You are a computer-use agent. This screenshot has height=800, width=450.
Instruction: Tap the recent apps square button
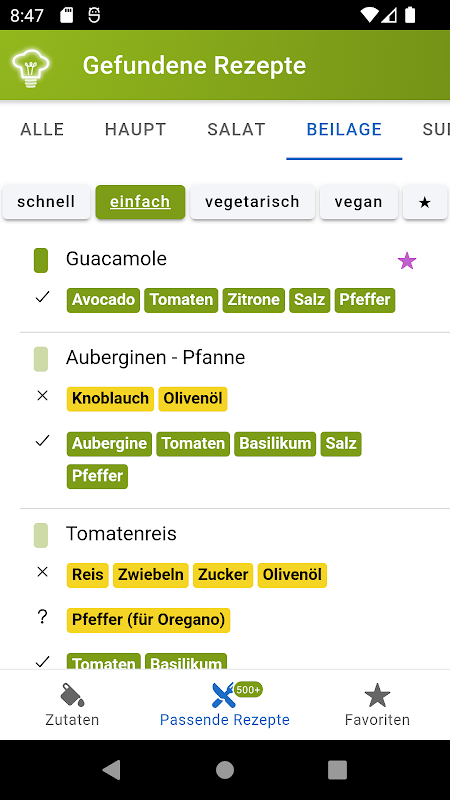(337, 769)
